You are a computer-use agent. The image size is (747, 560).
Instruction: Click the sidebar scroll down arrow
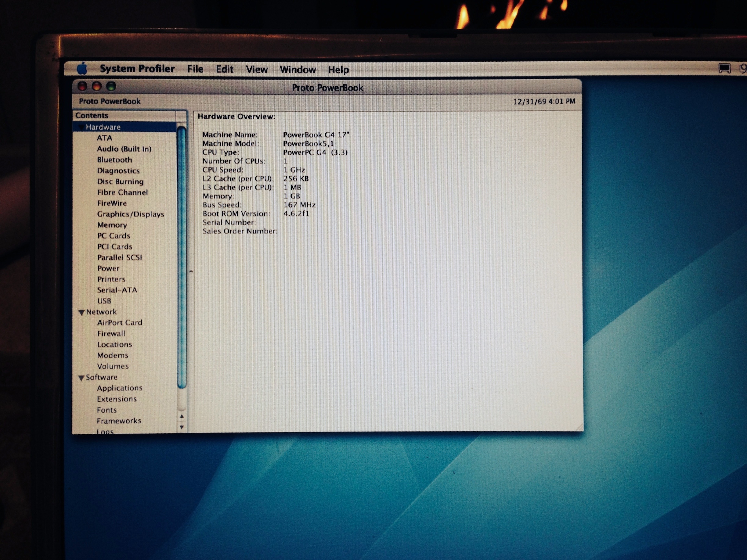click(x=182, y=427)
